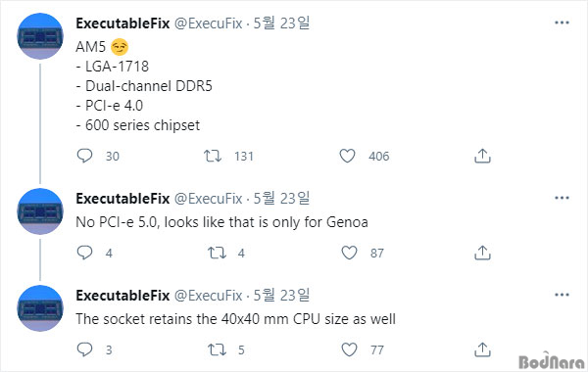The width and height of the screenshot is (588, 372).
Task: Share the Genoa tweet via share icon
Action: tap(482, 253)
